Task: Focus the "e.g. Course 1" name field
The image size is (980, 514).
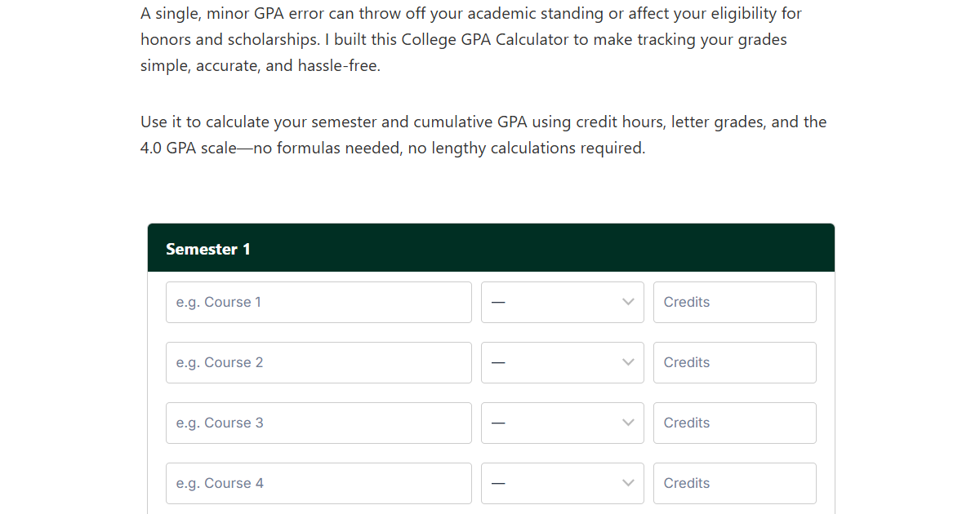Action: [318, 302]
